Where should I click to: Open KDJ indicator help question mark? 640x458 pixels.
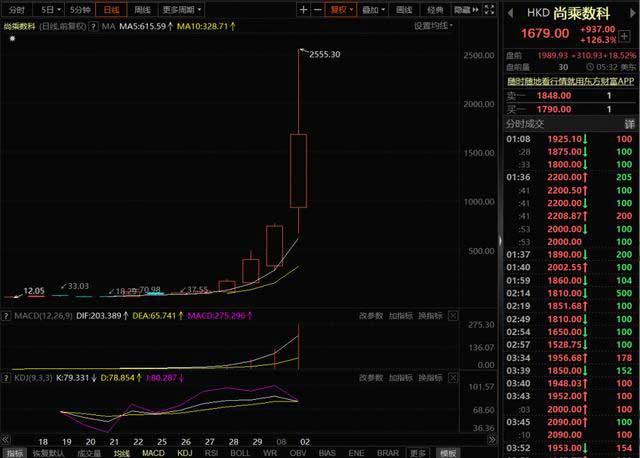[x=6, y=378]
